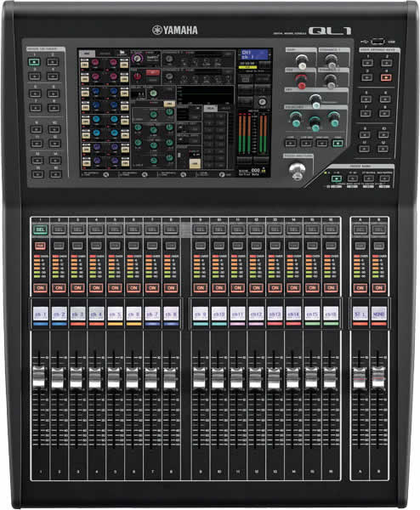Tap the stereo level meters on touchscreen
The width and height of the screenshot is (420, 510).
(253, 133)
